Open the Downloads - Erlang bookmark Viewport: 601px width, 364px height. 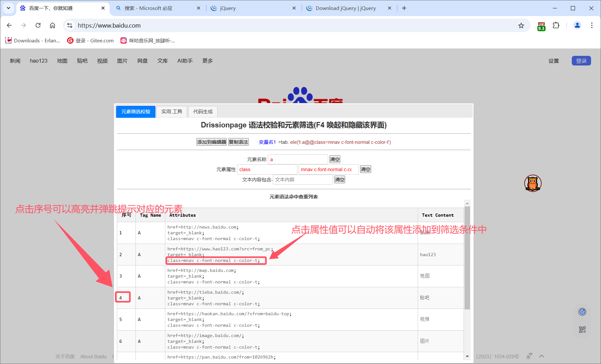point(33,40)
